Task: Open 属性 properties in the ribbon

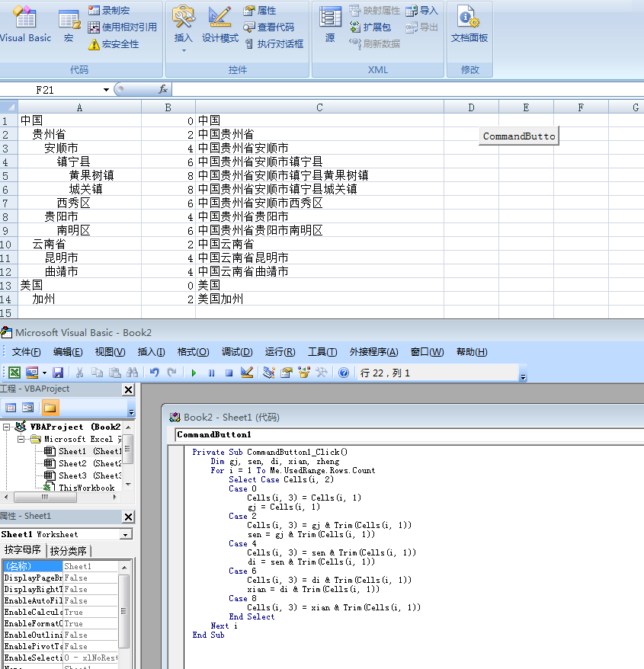Action: tap(259, 10)
